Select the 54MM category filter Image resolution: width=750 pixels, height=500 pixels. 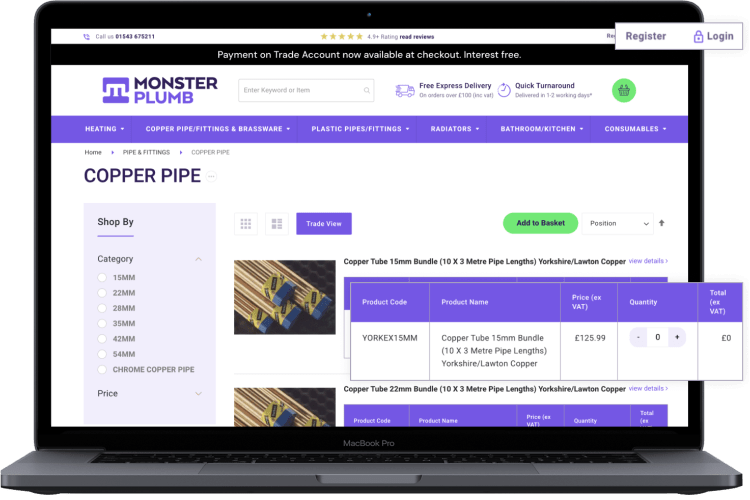pyautogui.click(x=117, y=354)
